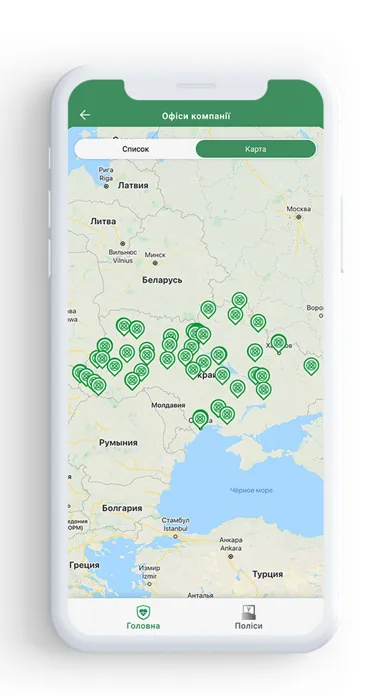Image resolution: width=392 pixels, height=696 pixels.
Task: Tap the office marker at Одесса
Action: 200,419
